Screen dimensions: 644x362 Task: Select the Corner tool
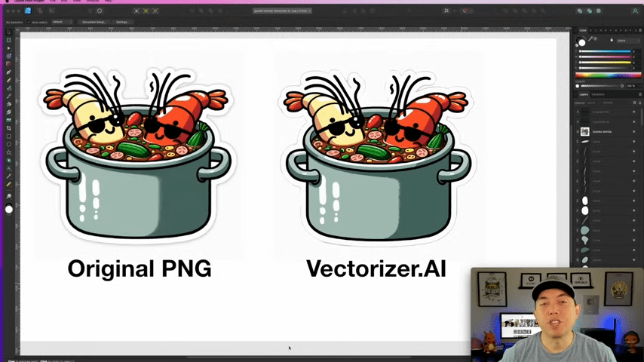tap(8, 64)
